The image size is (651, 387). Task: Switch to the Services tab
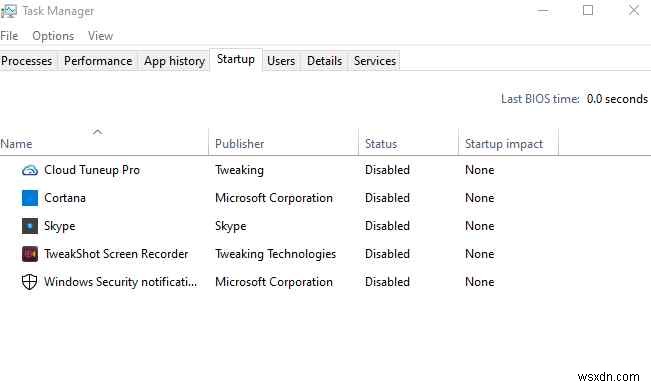click(x=375, y=61)
